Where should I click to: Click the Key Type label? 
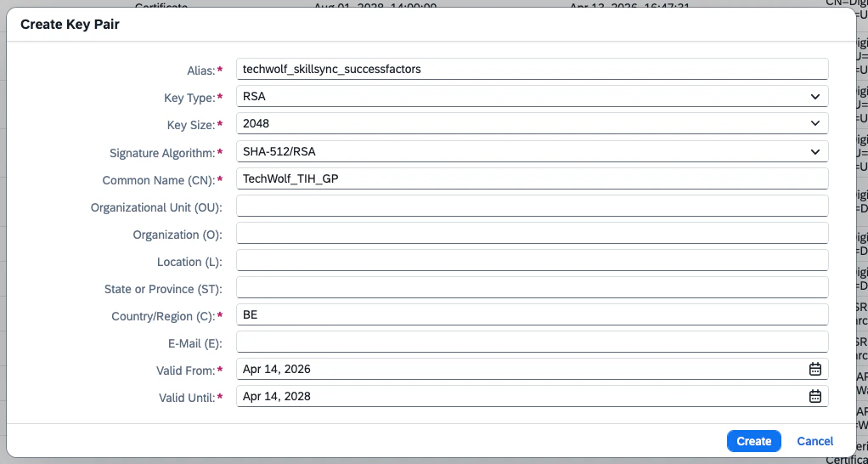189,98
